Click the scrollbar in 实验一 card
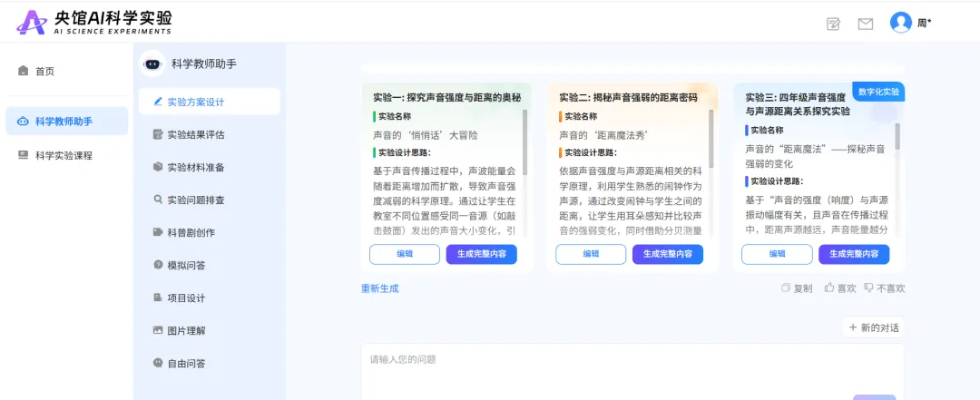980x400 pixels. (525, 143)
